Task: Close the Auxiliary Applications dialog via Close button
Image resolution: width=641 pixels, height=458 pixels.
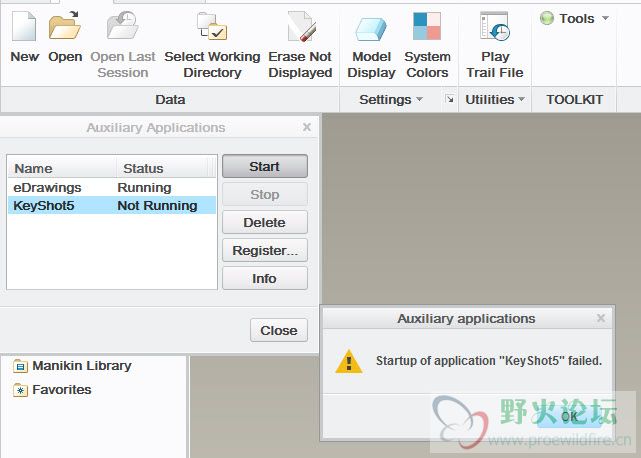Action: [x=279, y=330]
